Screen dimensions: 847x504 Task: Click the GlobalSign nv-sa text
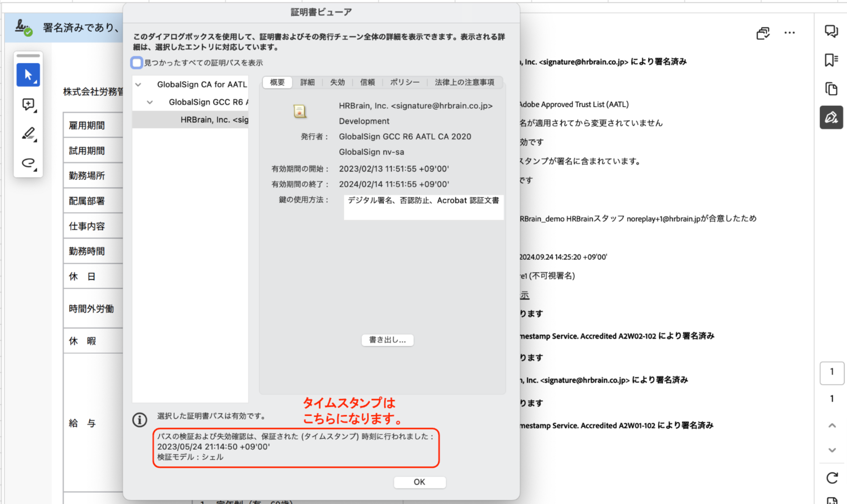371,152
